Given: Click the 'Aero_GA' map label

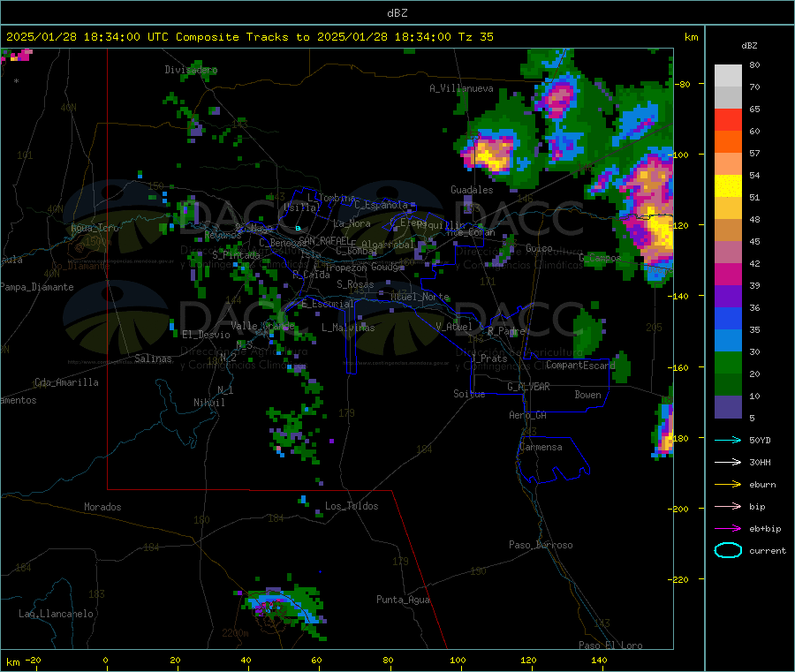Looking at the screenshot, I should tap(528, 415).
